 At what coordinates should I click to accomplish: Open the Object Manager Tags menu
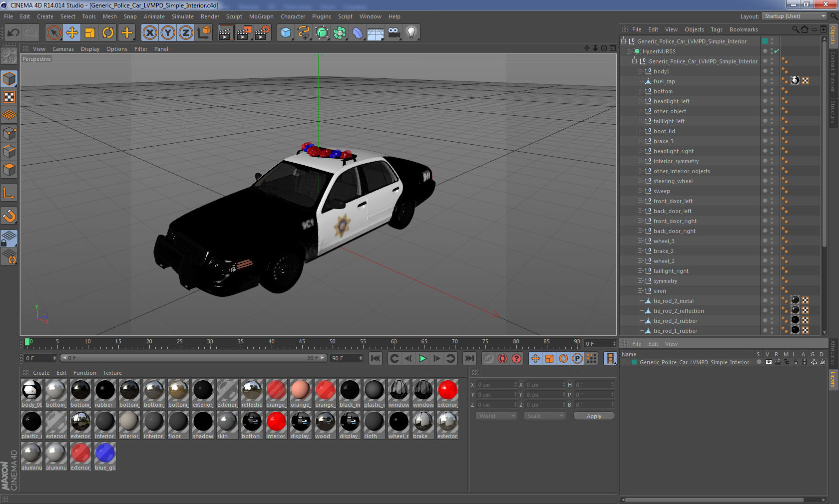tap(717, 29)
